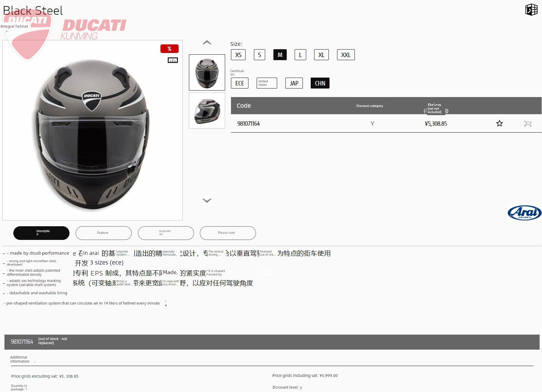
Task: Click the Price grids excluding vat text
Action: tap(45, 376)
